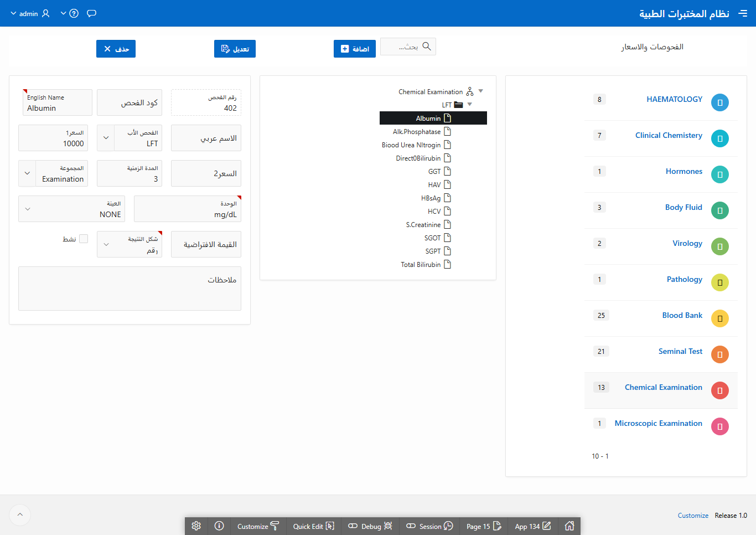Viewport: 756px width, 535px height.
Task: Click the Pathology yellow circle icon
Action: tap(720, 282)
